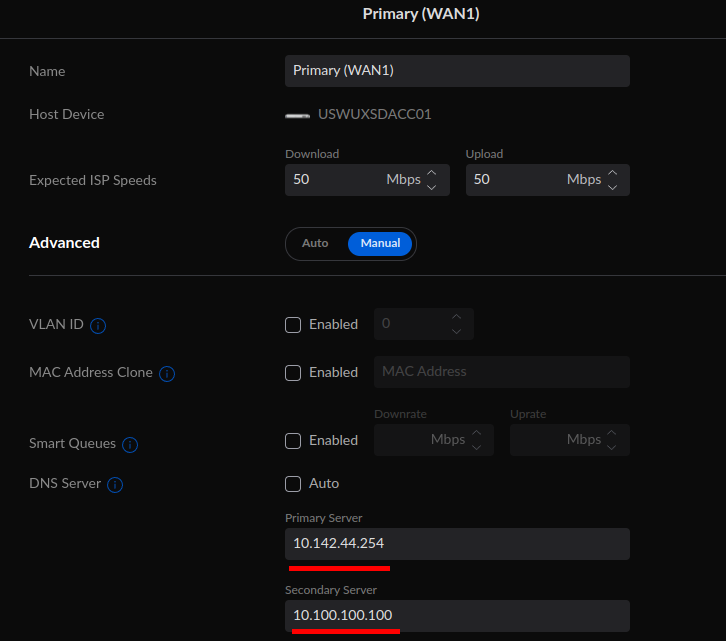Click the info icon next to VLAN ID

click(x=99, y=326)
